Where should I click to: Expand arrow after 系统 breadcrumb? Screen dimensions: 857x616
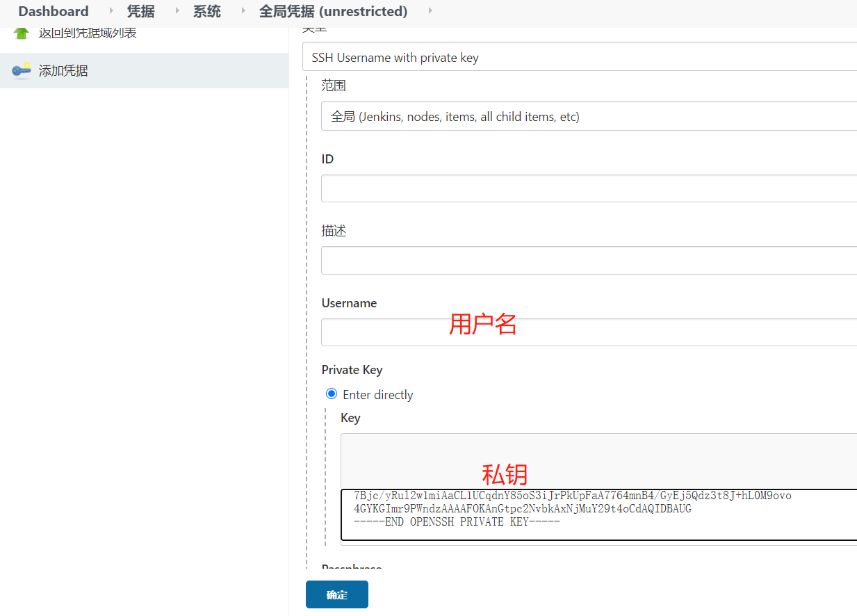(x=243, y=10)
